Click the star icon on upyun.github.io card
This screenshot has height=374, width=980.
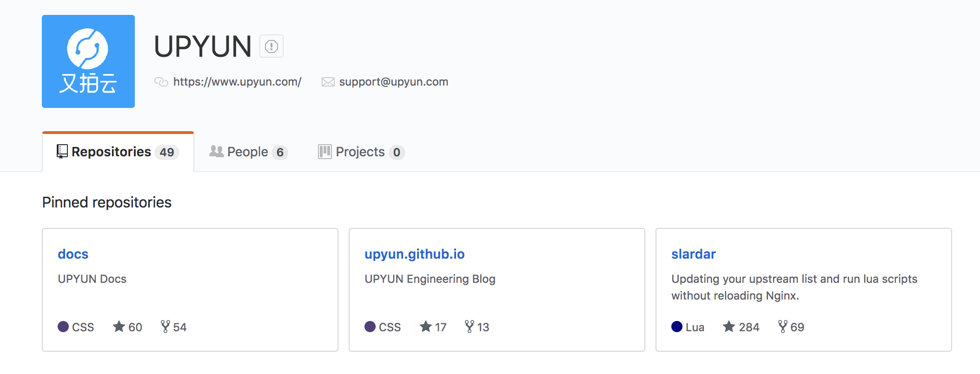click(425, 327)
